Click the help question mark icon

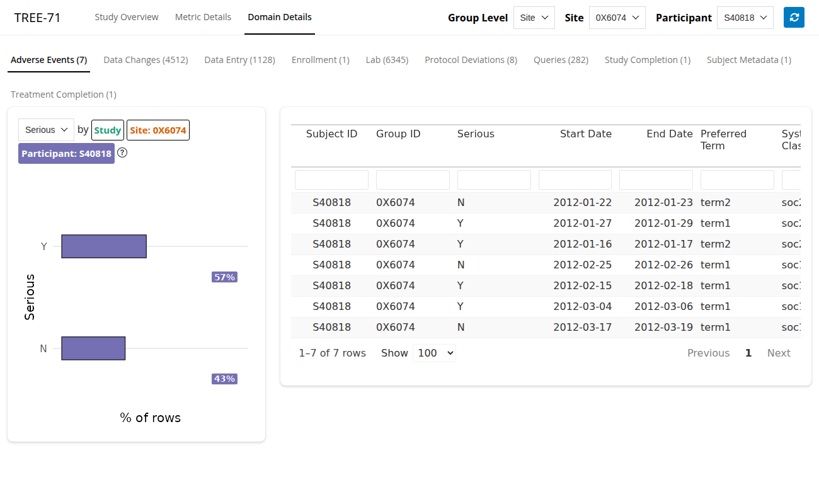pos(122,152)
